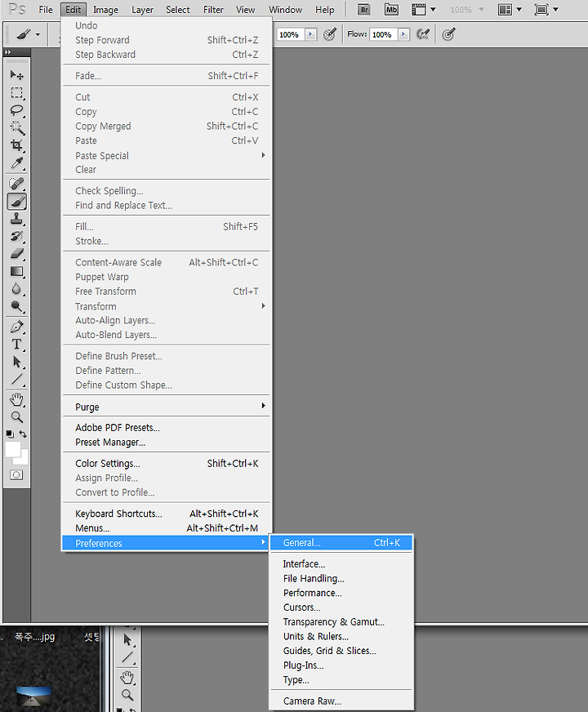Open Flow slider dropdown arrow
The width and height of the screenshot is (588, 712).
click(403, 34)
